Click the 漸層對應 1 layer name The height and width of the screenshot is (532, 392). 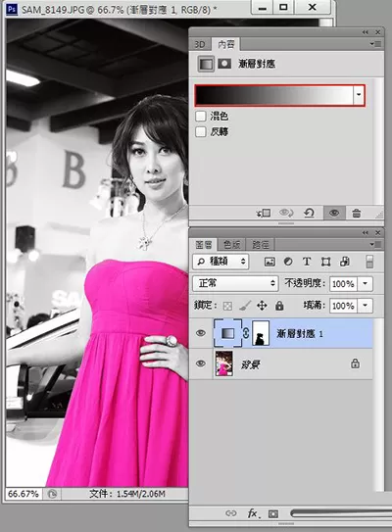pyautogui.click(x=299, y=334)
